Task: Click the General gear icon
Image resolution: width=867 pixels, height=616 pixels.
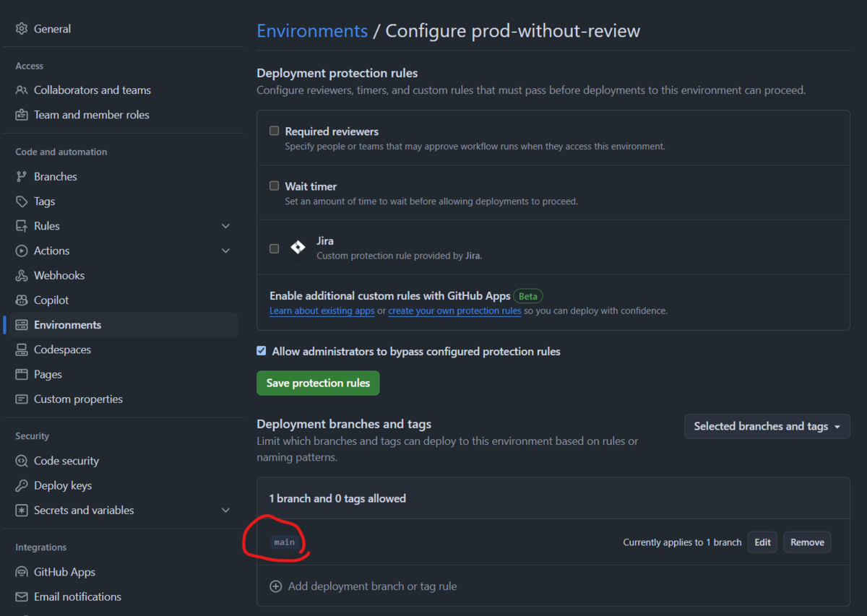Action: point(22,29)
